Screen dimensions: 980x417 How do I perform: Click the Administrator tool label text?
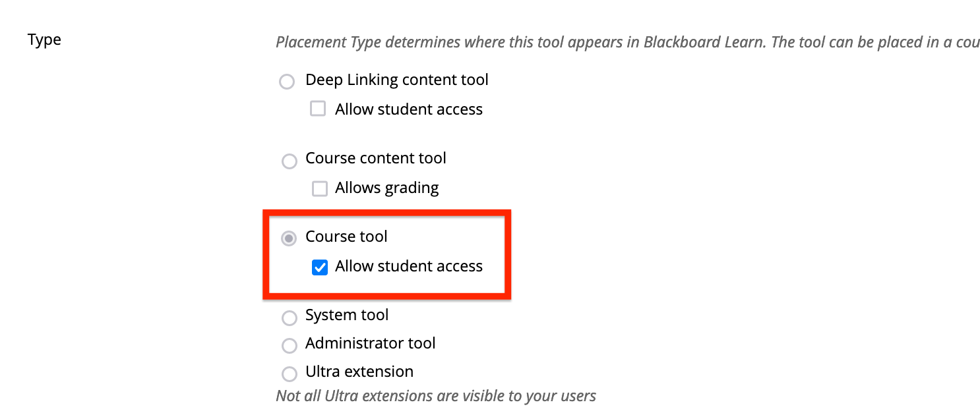(370, 343)
